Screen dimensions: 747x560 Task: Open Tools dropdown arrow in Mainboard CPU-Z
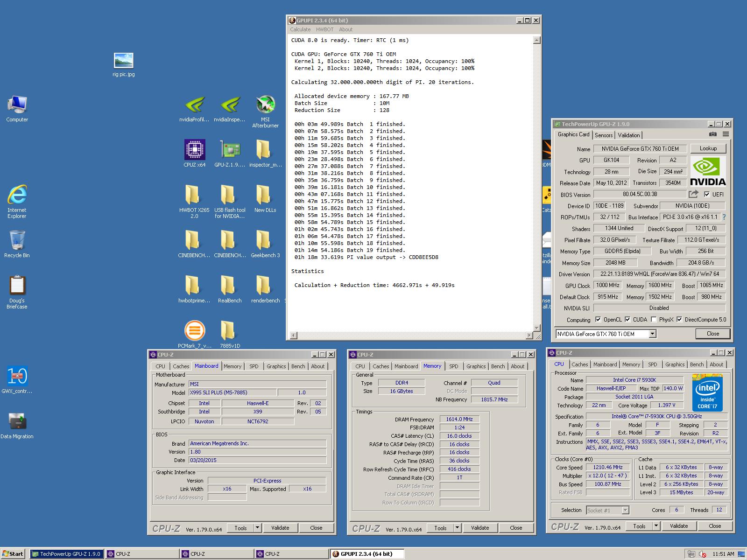(x=257, y=528)
